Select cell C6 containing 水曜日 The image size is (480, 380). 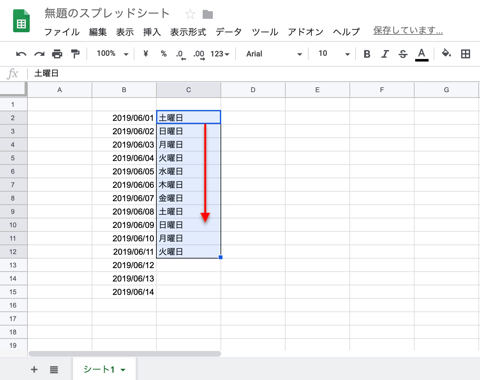point(188,171)
